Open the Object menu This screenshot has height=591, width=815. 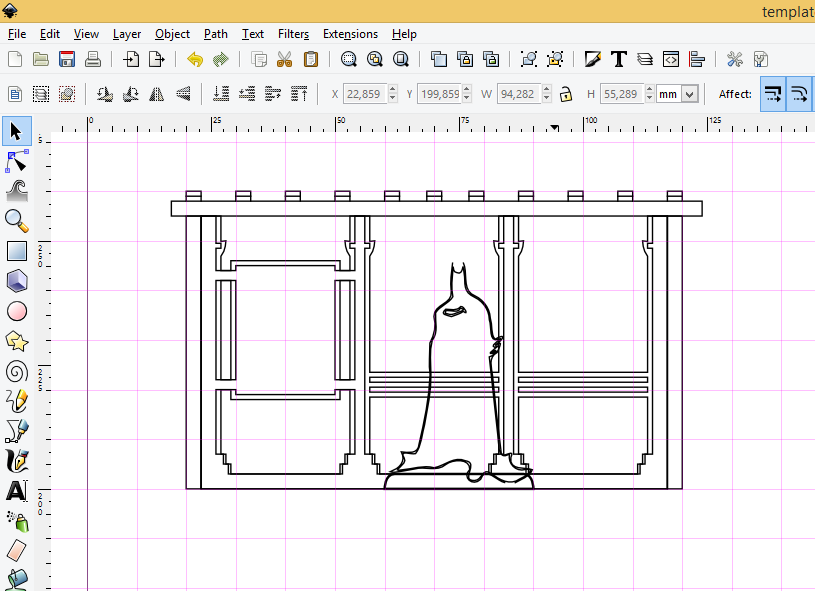[x=172, y=34]
